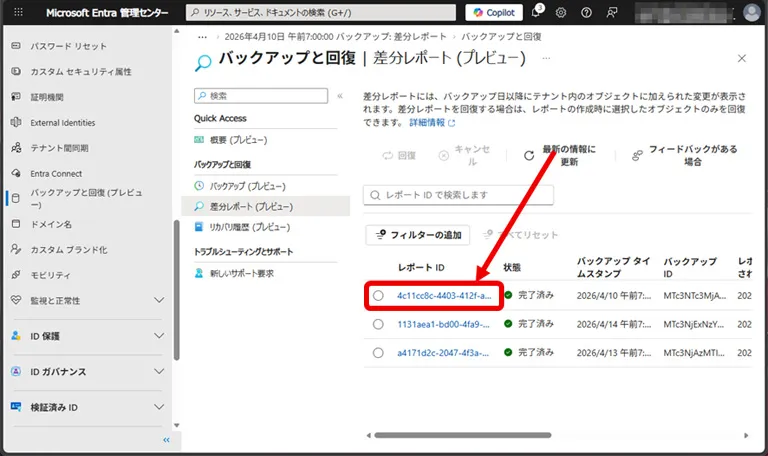Expand the 検証済み ID section

pos(159,407)
